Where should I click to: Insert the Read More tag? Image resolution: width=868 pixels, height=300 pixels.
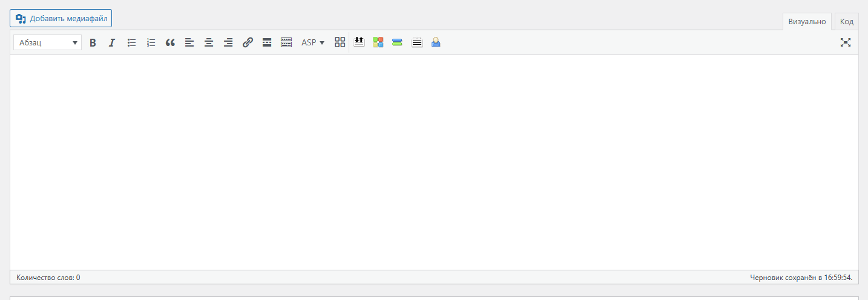click(267, 42)
